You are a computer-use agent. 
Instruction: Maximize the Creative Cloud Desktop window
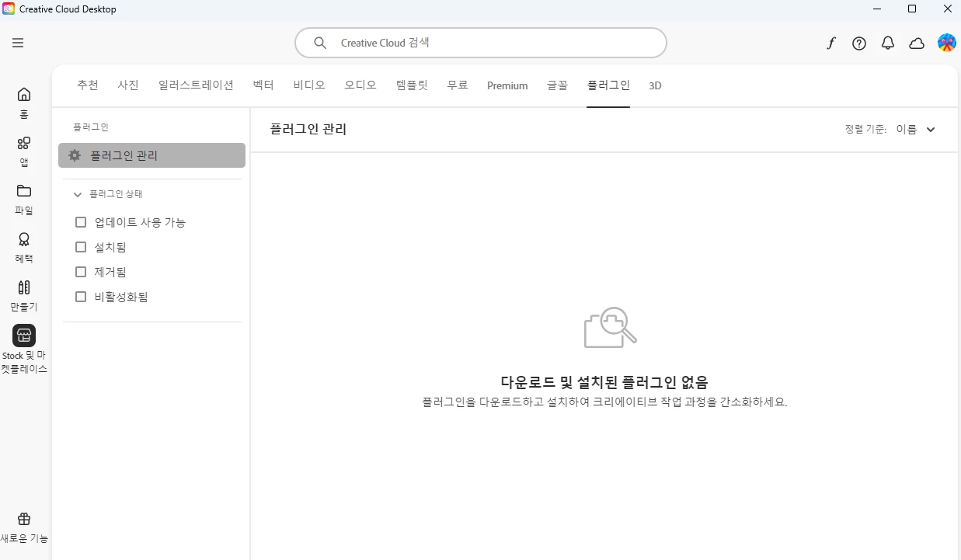[912, 9]
